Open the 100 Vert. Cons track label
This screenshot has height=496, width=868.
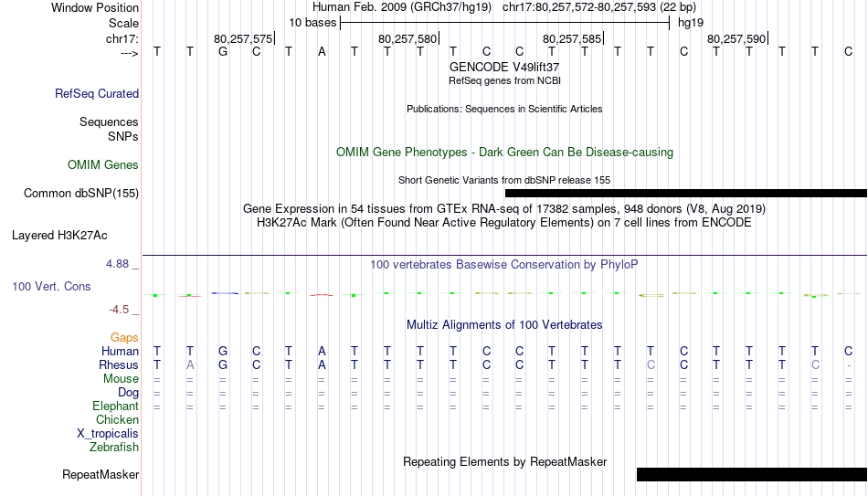coord(51,286)
